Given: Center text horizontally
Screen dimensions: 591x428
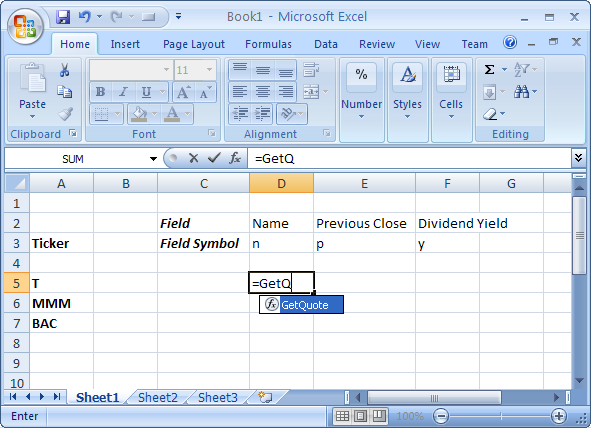Looking at the screenshot, I should click(x=263, y=92).
